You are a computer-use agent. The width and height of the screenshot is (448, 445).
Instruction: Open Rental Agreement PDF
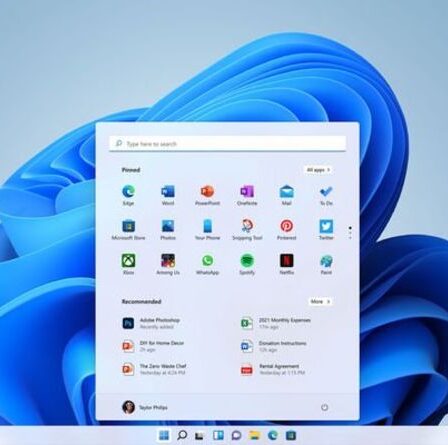coord(273,369)
